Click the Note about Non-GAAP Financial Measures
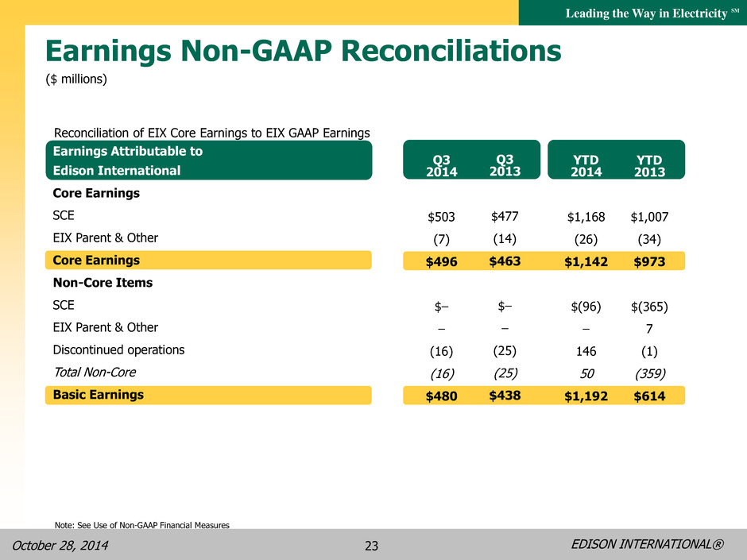This screenshot has width=747, height=560. tap(142, 525)
